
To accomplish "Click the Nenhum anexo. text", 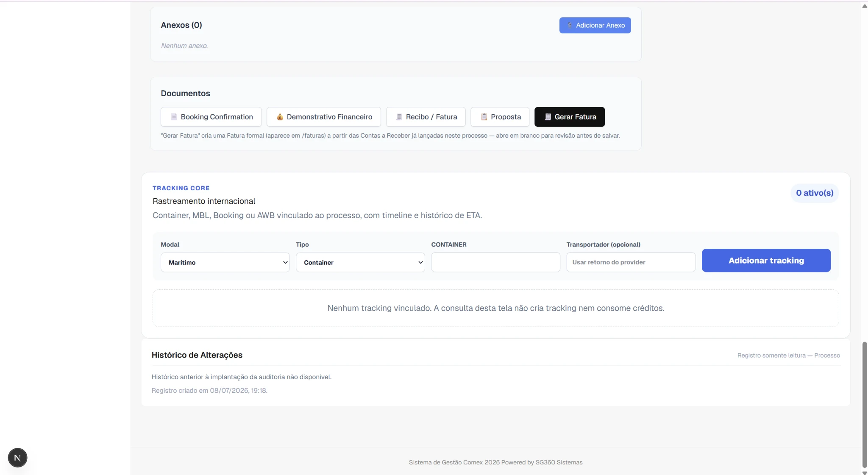I will click(184, 46).
